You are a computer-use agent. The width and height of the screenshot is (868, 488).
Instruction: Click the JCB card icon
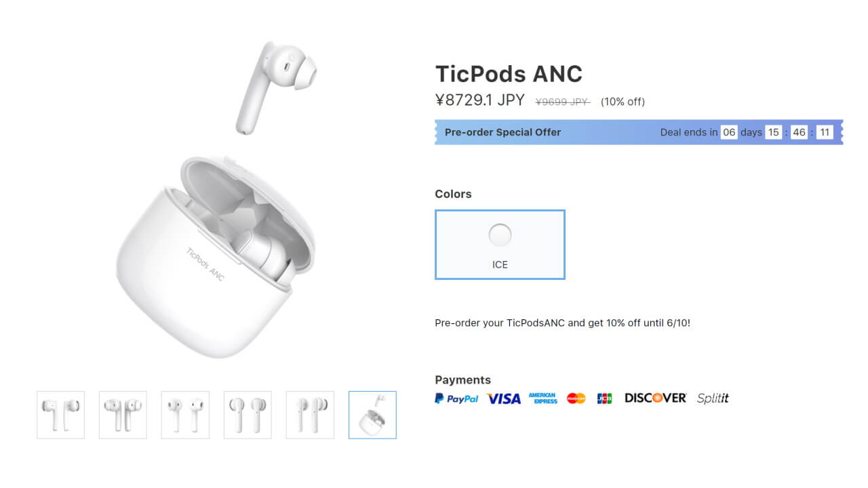coord(604,399)
